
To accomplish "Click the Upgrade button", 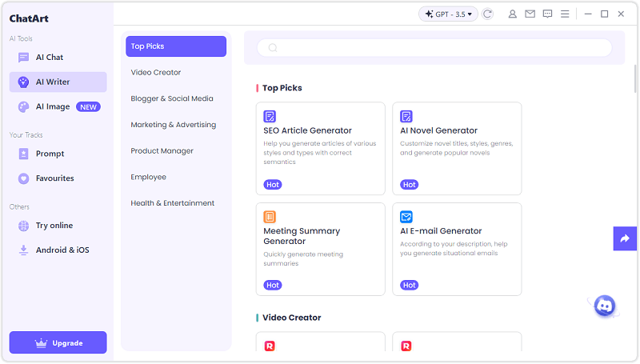I will pyautogui.click(x=58, y=342).
